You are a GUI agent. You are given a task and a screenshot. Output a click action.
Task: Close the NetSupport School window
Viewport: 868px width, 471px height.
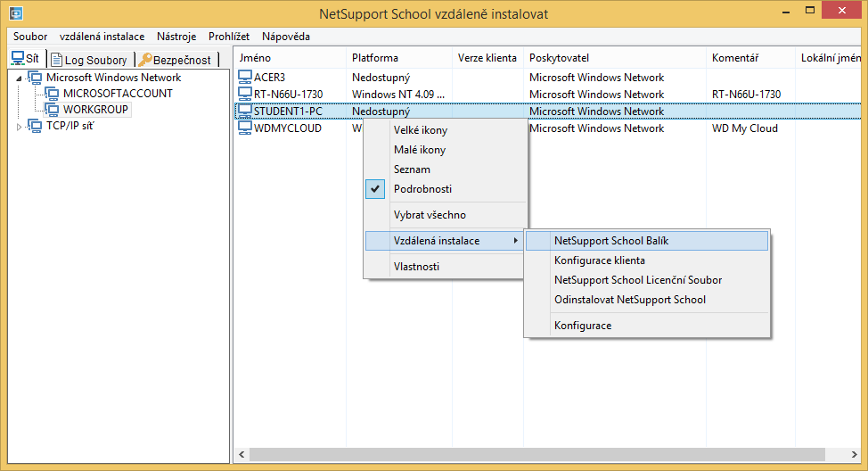click(x=842, y=11)
